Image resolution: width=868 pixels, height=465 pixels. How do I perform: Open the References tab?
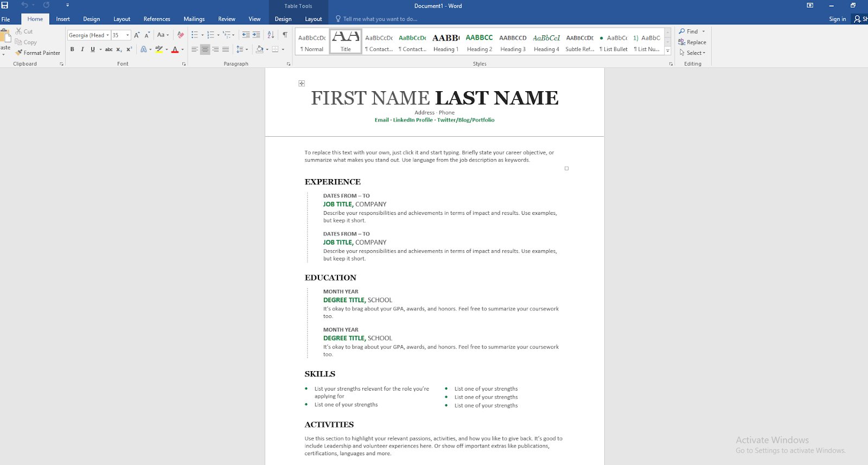pyautogui.click(x=157, y=19)
